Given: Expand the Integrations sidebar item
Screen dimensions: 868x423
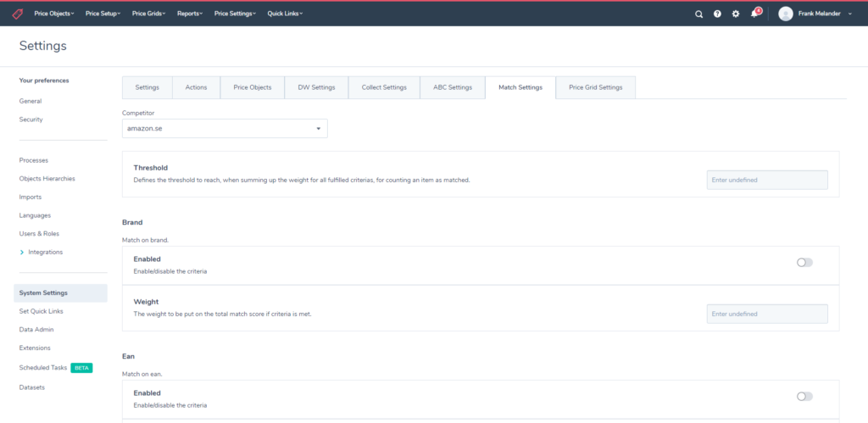Looking at the screenshot, I should click(45, 252).
